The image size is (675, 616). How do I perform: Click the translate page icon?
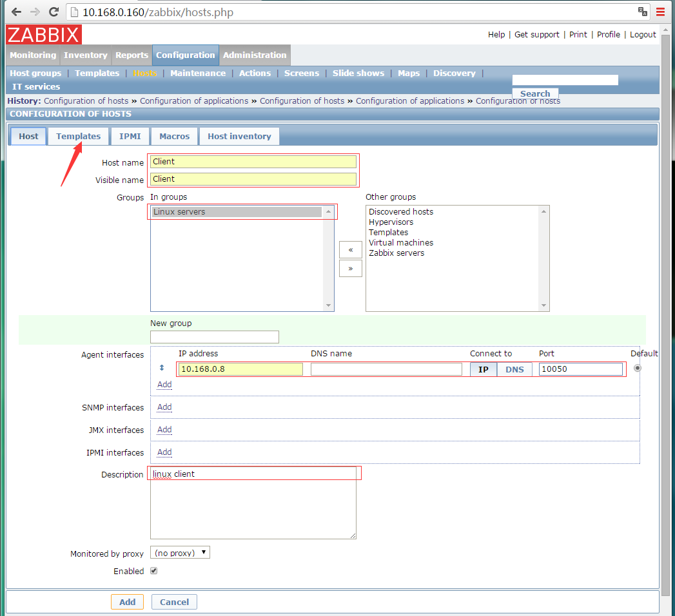coord(642,12)
